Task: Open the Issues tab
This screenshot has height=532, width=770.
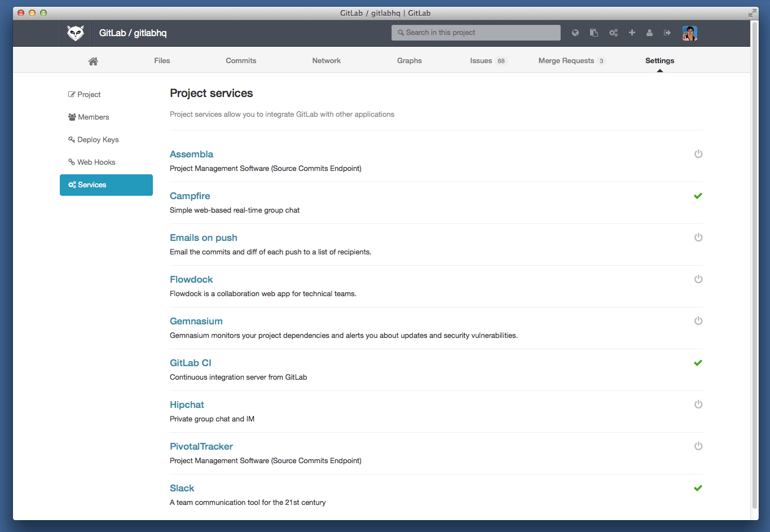Action: coord(481,61)
